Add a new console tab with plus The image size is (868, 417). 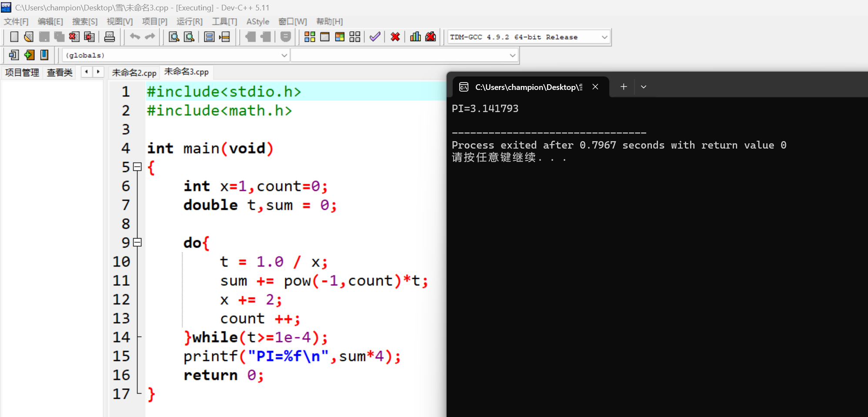coord(624,87)
